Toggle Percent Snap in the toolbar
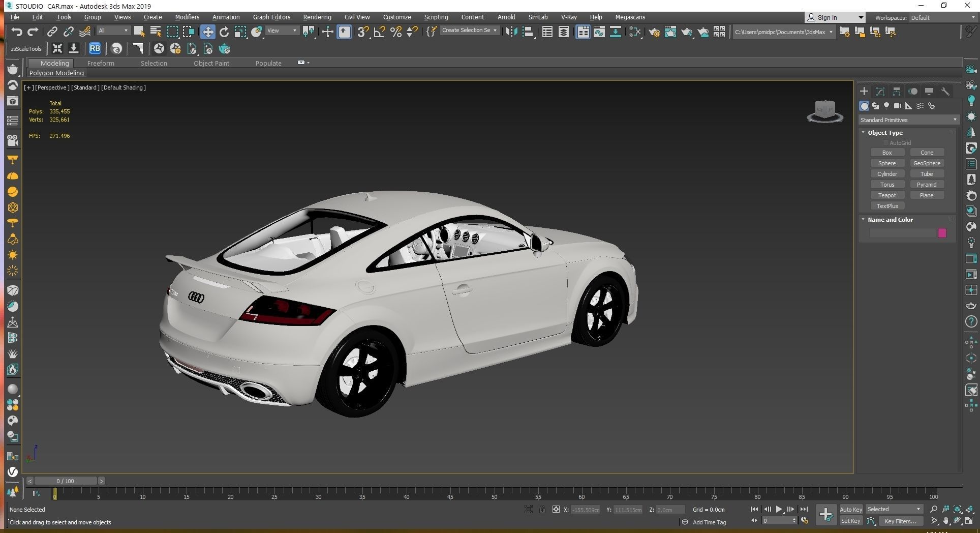 [x=396, y=32]
